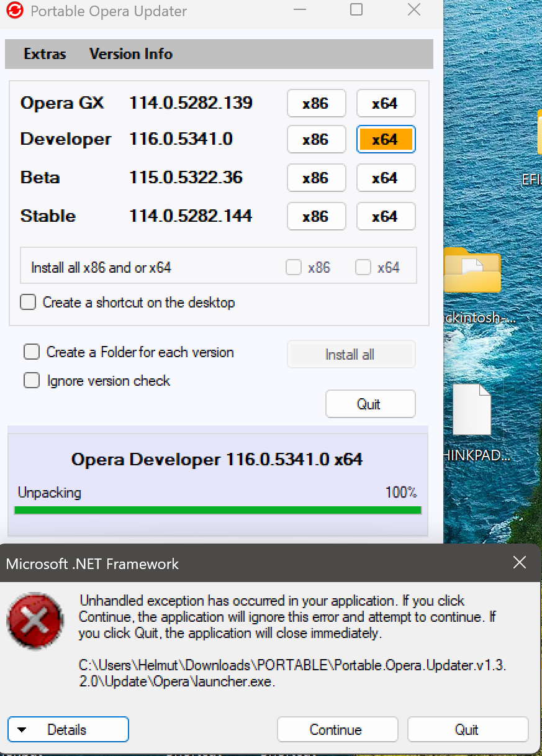Select x64 for Opera Stable

(386, 216)
